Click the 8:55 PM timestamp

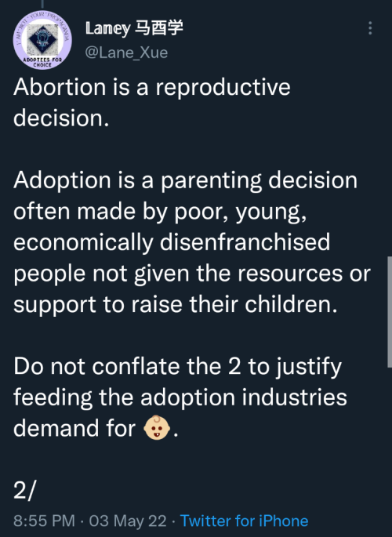point(44,521)
